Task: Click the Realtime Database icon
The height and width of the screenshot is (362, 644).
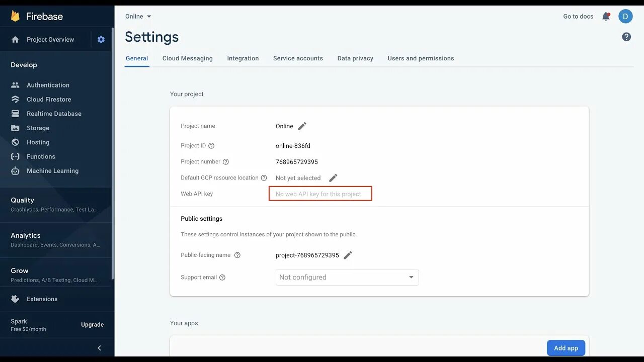Action: point(15,114)
